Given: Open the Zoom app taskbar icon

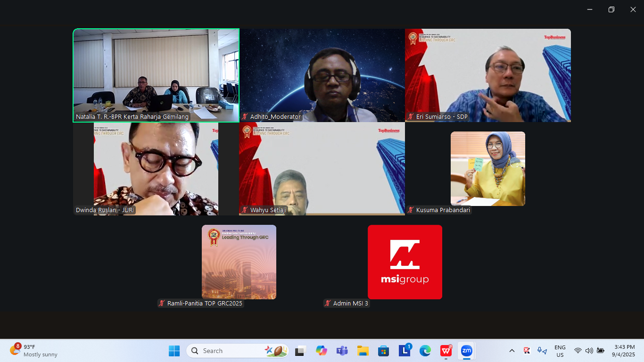Looking at the screenshot, I should (466, 351).
